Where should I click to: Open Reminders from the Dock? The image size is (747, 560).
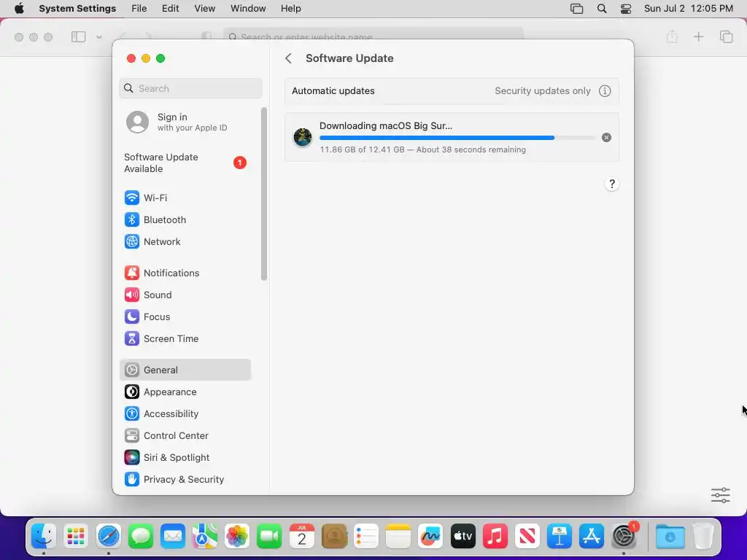pyautogui.click(x=366, y=536)
